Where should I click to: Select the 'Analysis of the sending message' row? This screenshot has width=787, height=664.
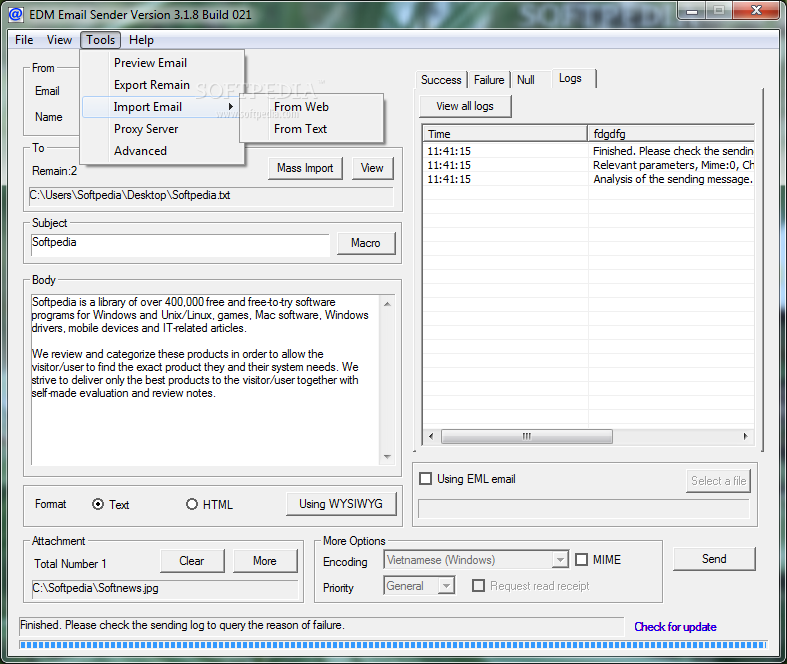coord(588,179)
